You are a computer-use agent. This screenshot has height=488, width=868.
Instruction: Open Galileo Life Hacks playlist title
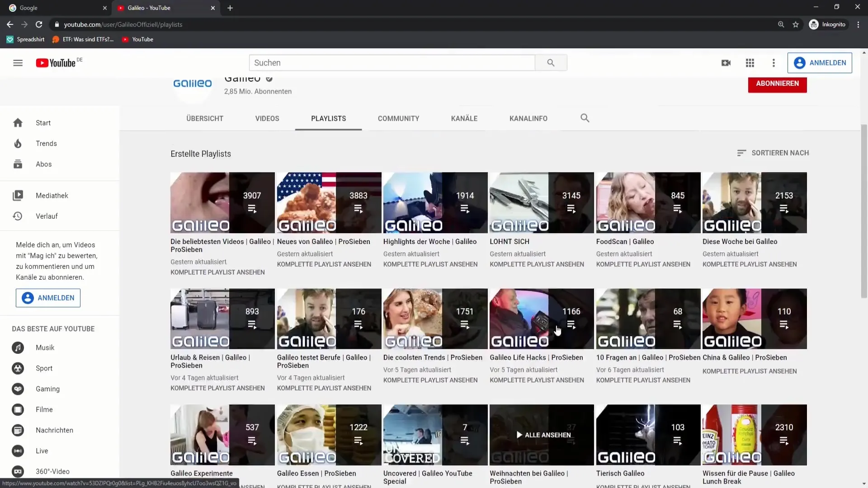point(536,357)
